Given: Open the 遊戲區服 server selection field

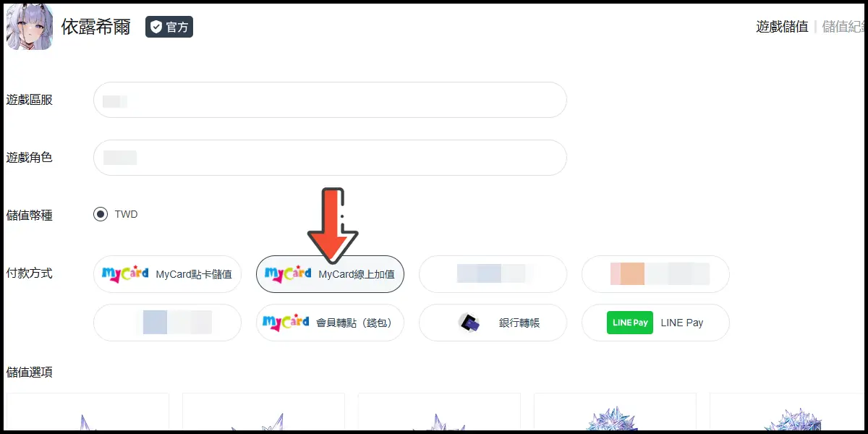Looking at the screenshot, I should [x=330, y=100].
